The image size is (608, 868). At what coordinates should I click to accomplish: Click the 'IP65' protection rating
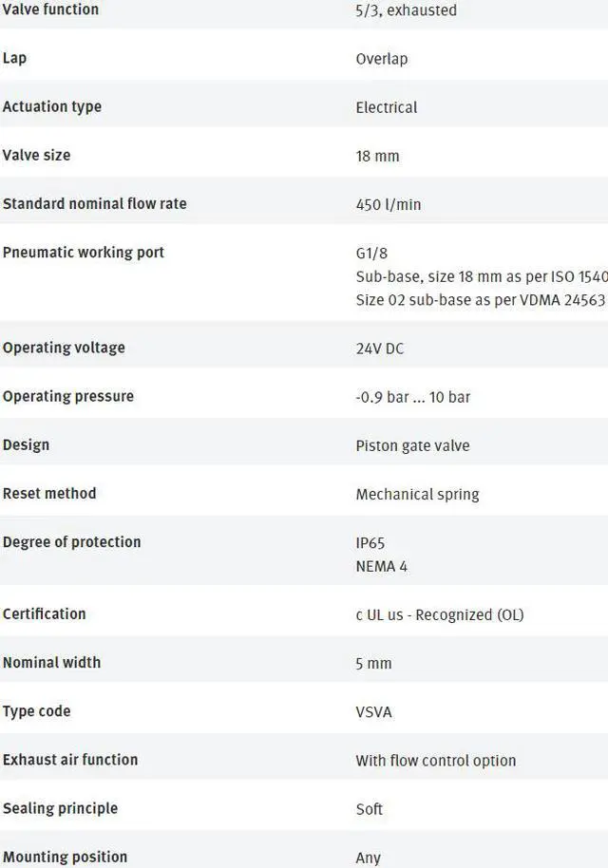click(370, 543)
